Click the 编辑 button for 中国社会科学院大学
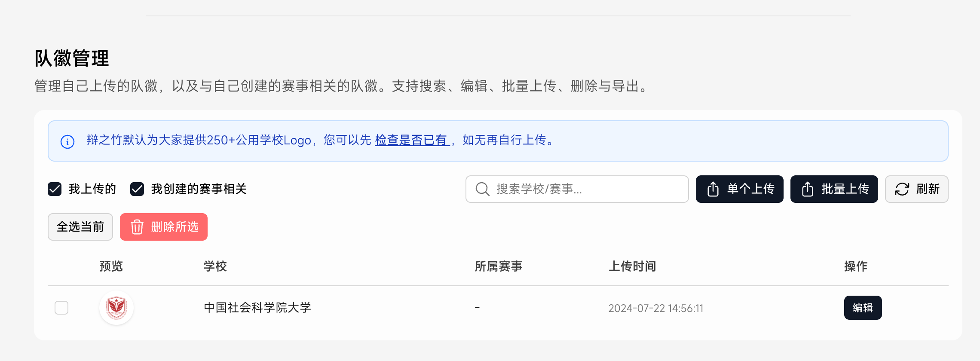Image resolution: width=980 pixels, height=361 pixels. tap(863, 308)
